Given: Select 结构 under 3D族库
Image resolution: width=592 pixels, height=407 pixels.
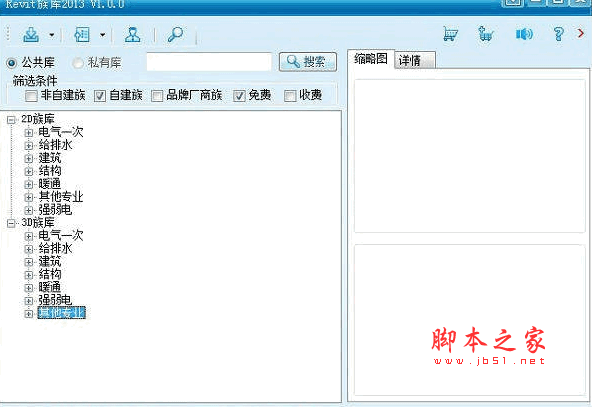Looking at the screenshot, I should pyautogui.click(x=49, y=274).
